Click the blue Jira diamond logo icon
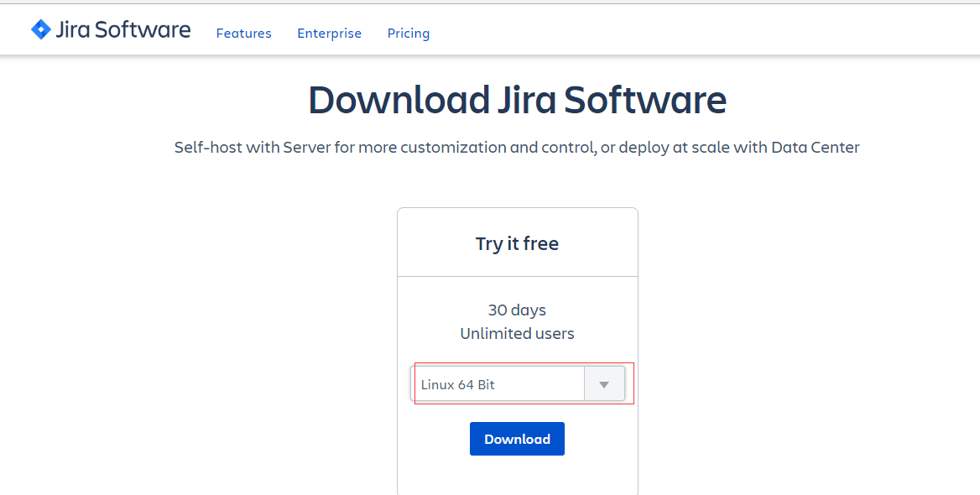This screenshot has height=495, width=980. pos(40,29)
